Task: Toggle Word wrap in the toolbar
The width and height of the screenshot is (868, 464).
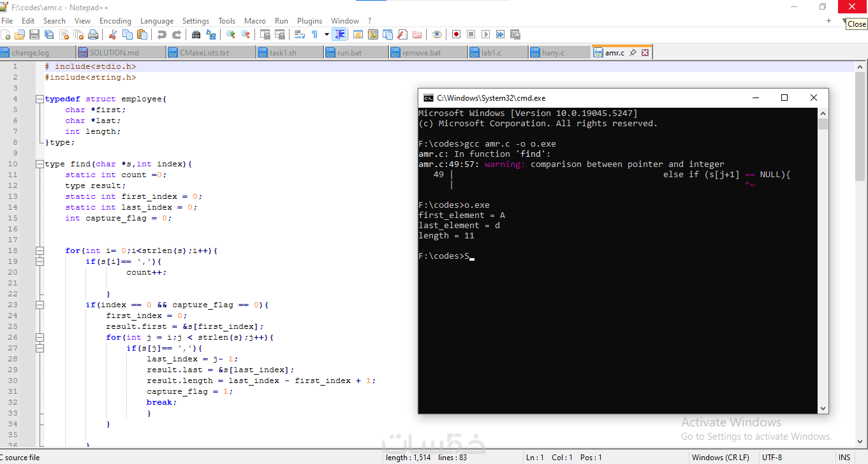Action: [x=300, y=34]
